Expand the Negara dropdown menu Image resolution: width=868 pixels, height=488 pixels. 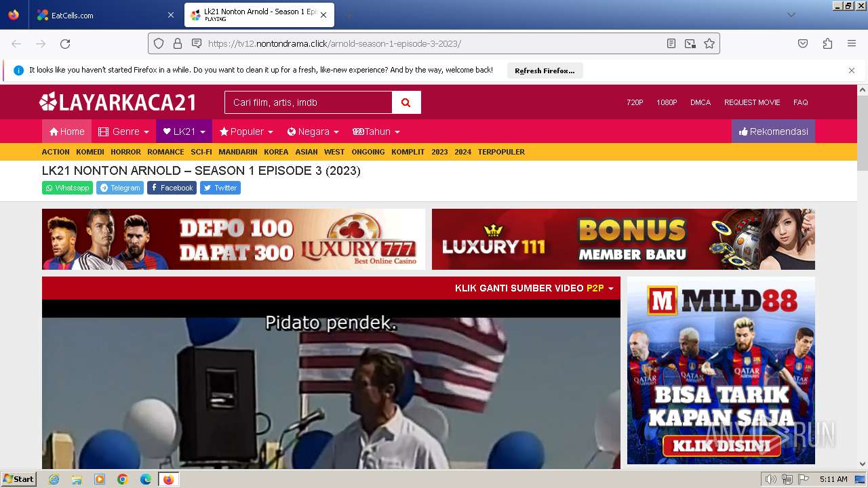(x=313, y=131)
